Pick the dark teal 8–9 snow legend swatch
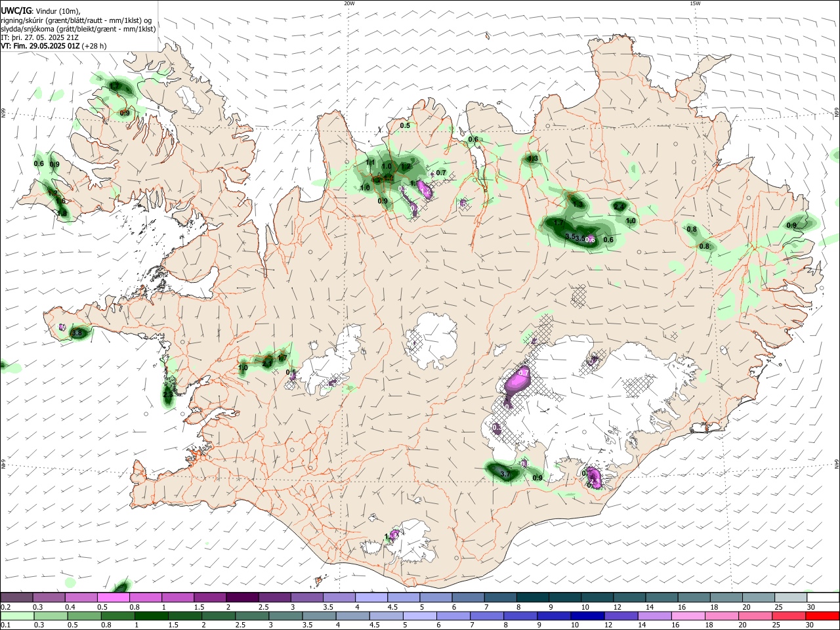 (x=532, y=598)
